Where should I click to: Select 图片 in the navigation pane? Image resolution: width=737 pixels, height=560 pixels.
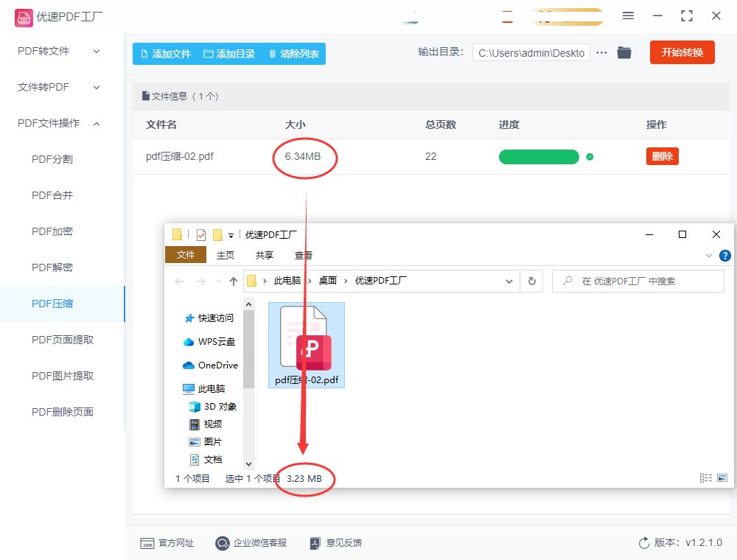206,442
